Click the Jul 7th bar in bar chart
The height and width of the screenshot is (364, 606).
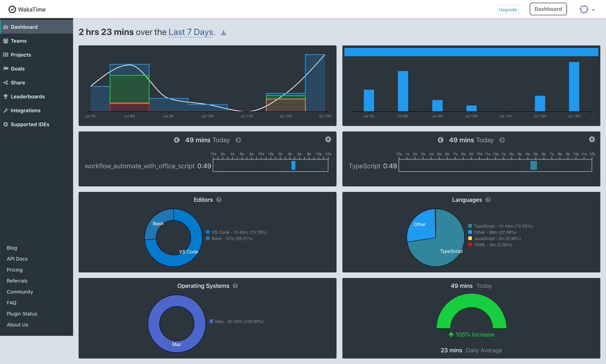tap(369, 100)
